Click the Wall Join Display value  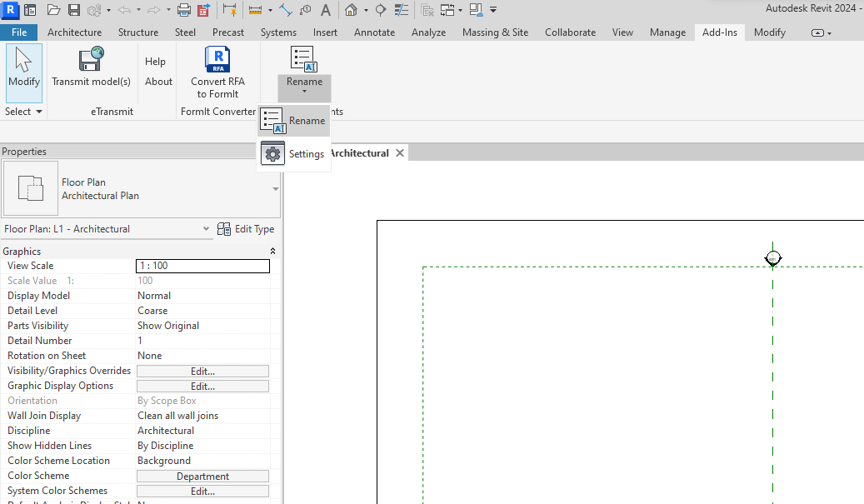[202, 416]
